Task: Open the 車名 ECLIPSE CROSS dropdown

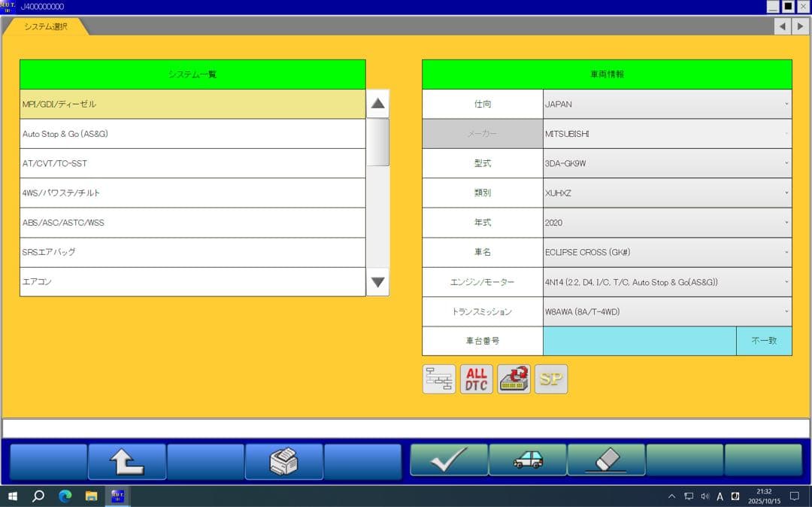Action: click(x=667, y=253)
